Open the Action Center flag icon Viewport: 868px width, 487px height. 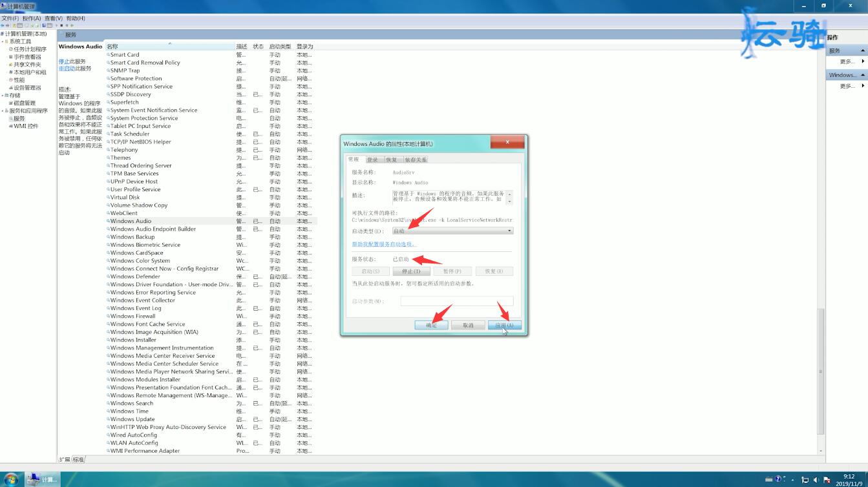(x=827, y=480)
